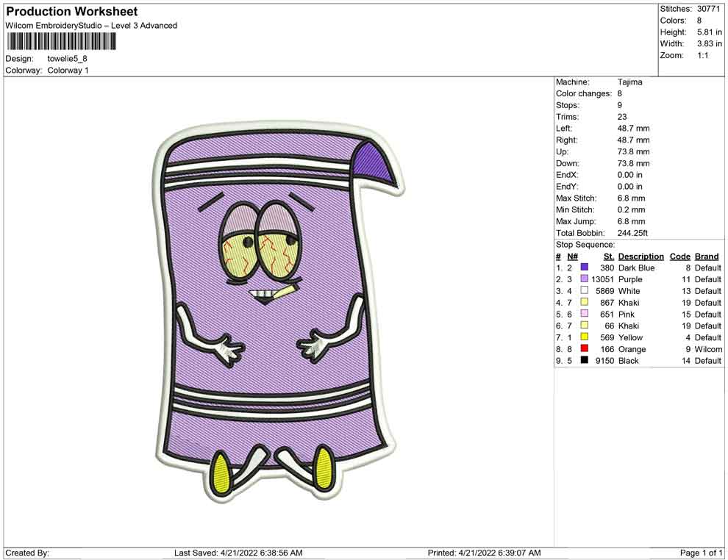
Task: Click the Down value '73.8 mm'
Action: [x=634, y=163]
